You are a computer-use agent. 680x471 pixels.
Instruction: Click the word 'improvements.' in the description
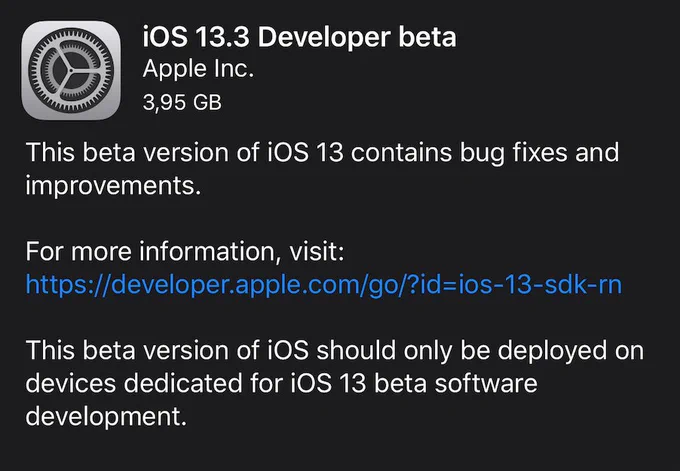(113, 186)
